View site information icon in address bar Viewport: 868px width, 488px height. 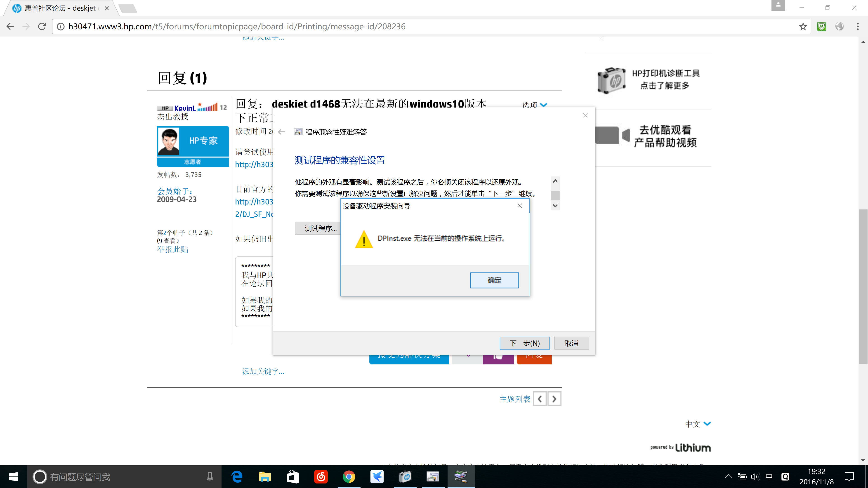point(61,26)
